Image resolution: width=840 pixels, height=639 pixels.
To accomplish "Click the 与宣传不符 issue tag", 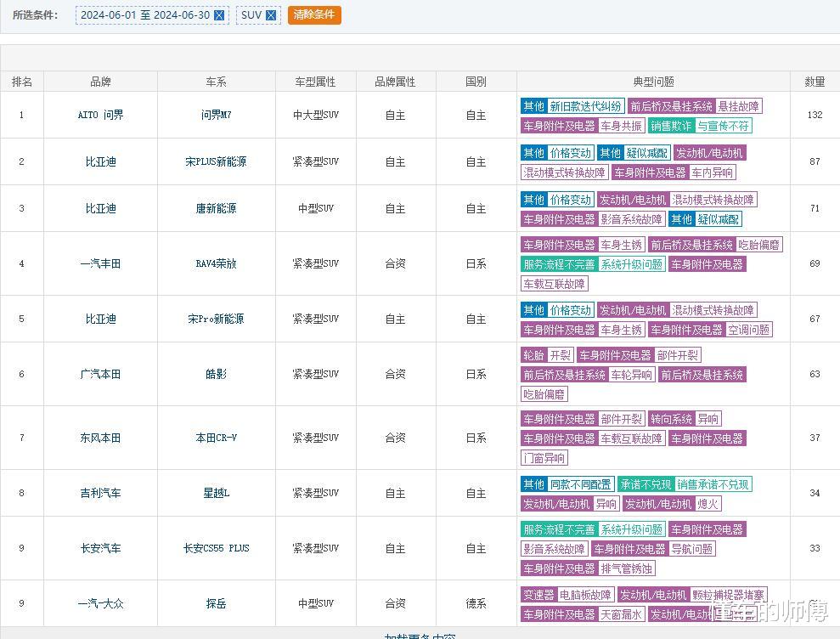I will tap(723, 126).
